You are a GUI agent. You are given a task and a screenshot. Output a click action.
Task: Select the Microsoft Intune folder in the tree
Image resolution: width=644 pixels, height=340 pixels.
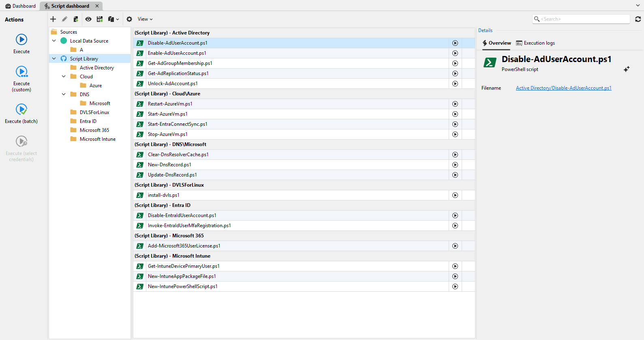pos(97,139)
